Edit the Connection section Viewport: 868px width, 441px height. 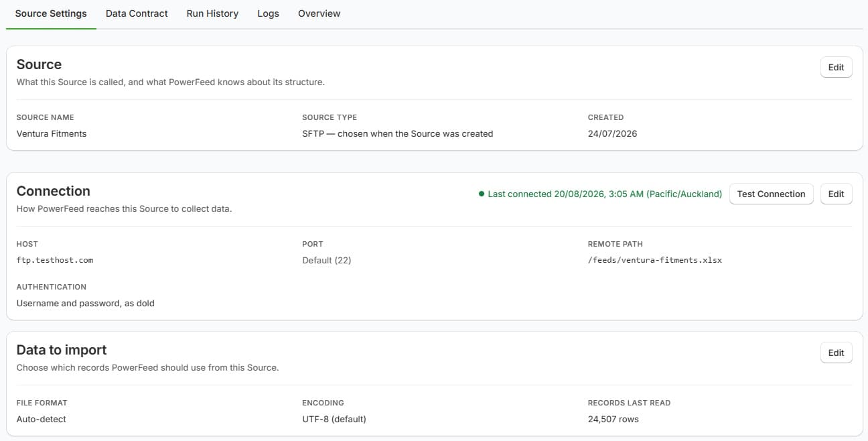coord(836,194)
